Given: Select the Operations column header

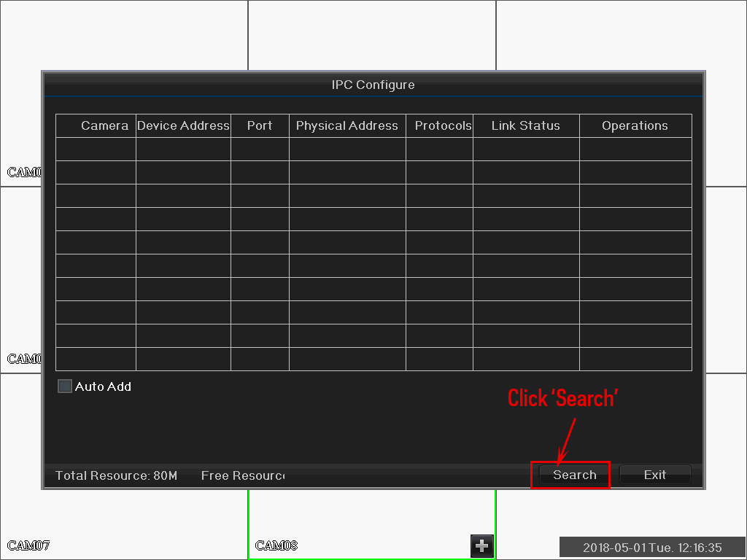Looking at the screenshot, I should coord(635,125).
